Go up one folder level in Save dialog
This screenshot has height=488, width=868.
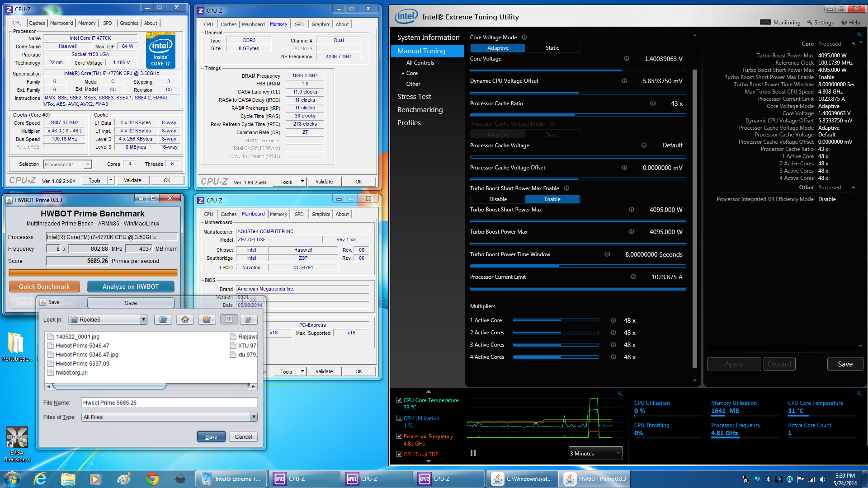pos(163,319)
